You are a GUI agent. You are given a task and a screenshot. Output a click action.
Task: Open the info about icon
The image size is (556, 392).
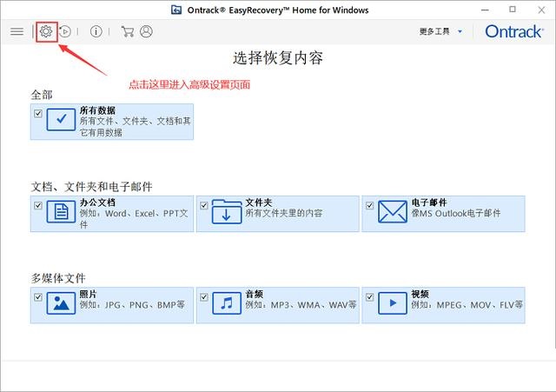click(x=96, y=31)
